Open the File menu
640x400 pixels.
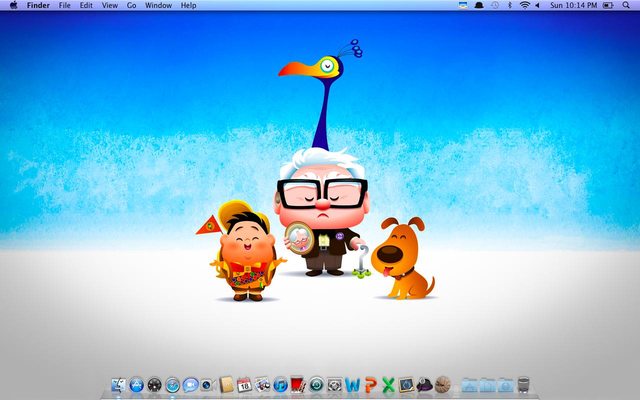[64, 5]
